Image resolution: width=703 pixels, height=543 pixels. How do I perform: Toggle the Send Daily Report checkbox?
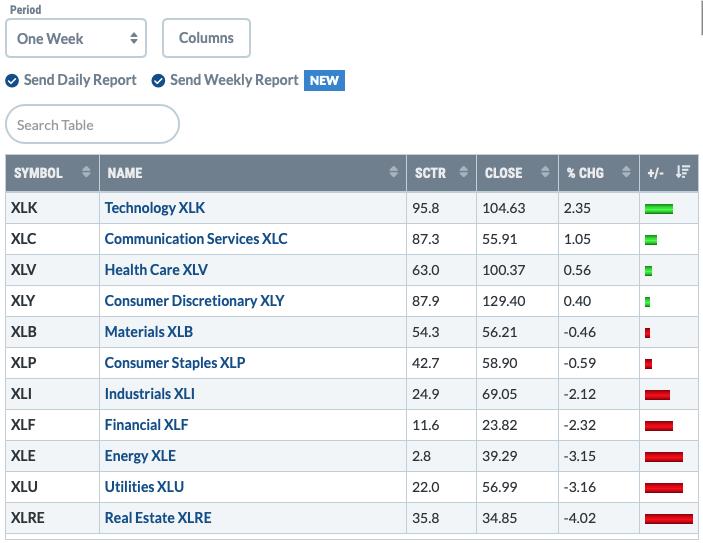click(x=12, y=81)
